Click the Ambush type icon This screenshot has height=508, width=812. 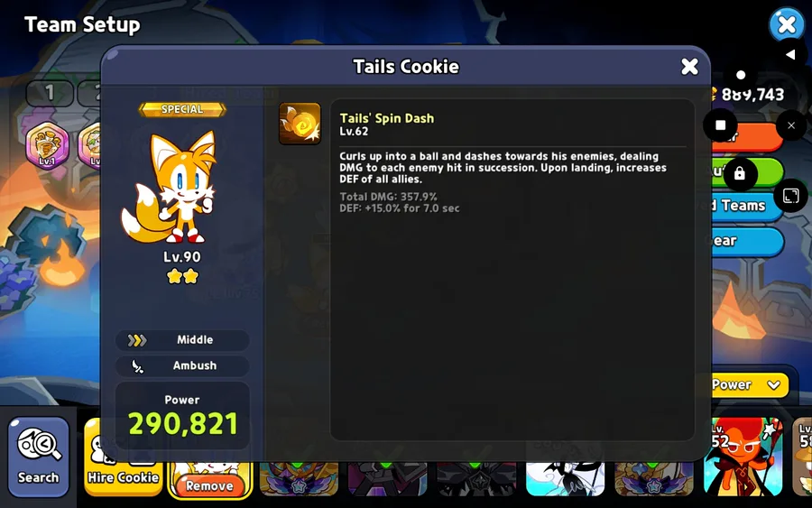coord(137,366)
